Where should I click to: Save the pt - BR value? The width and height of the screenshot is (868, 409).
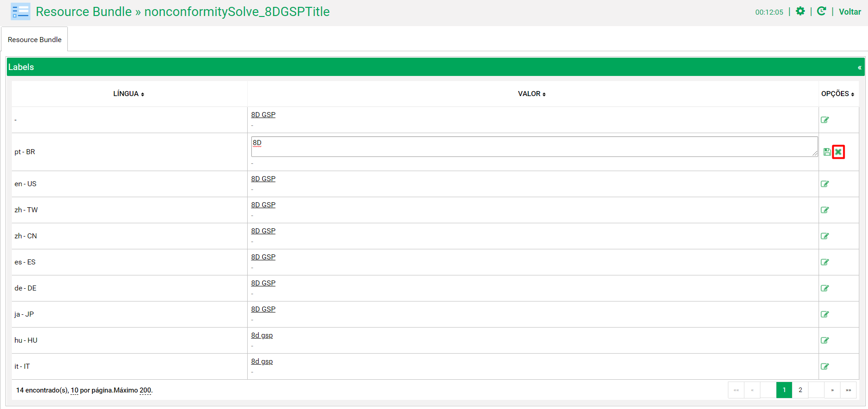827,152
